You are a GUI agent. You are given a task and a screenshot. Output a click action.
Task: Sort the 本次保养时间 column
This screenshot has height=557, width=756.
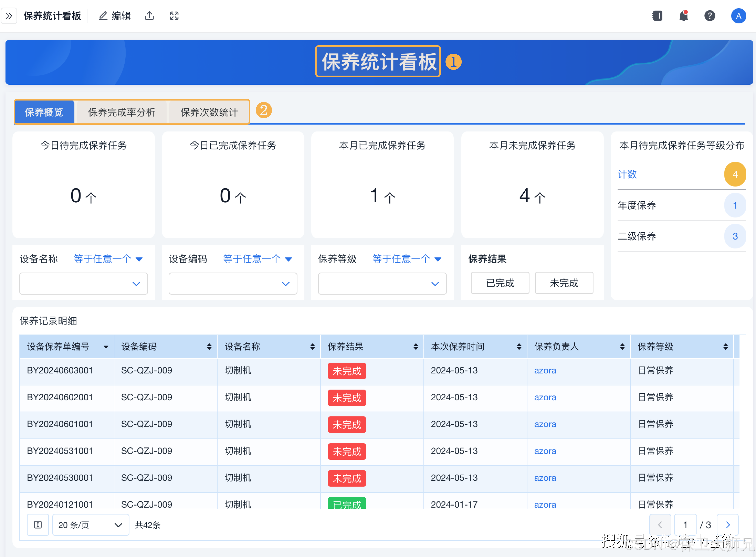[x=519, y=347]
